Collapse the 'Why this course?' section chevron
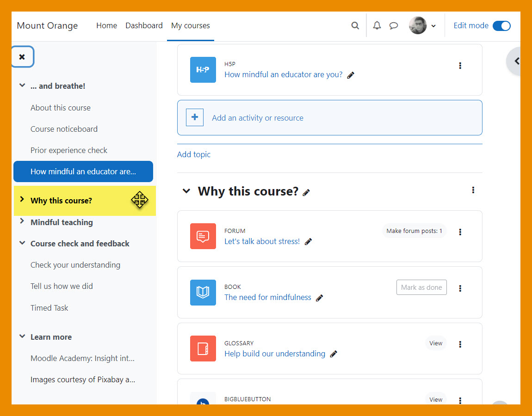 click(186, 191)
